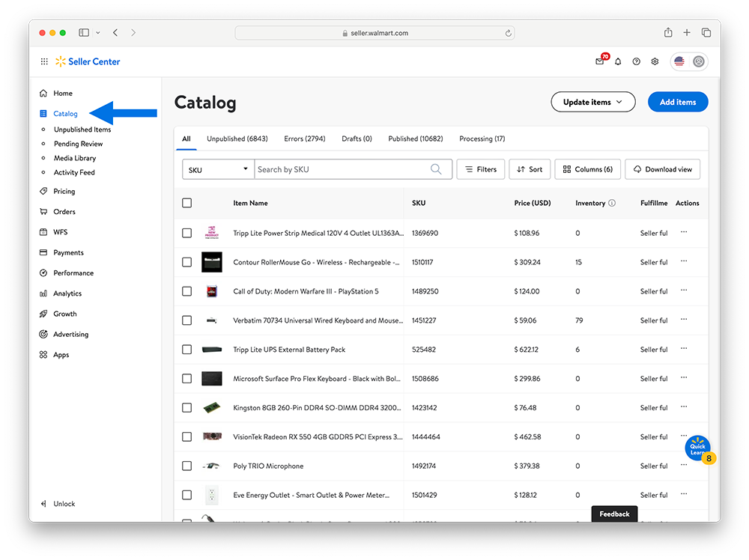The image size is (749, 560).
Task: Open actions menu for Poly TRIO Microphone row
Action: coord(684,465)
